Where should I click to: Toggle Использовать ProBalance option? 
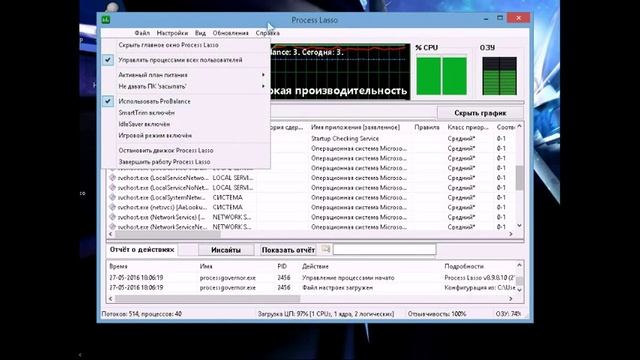186,101
